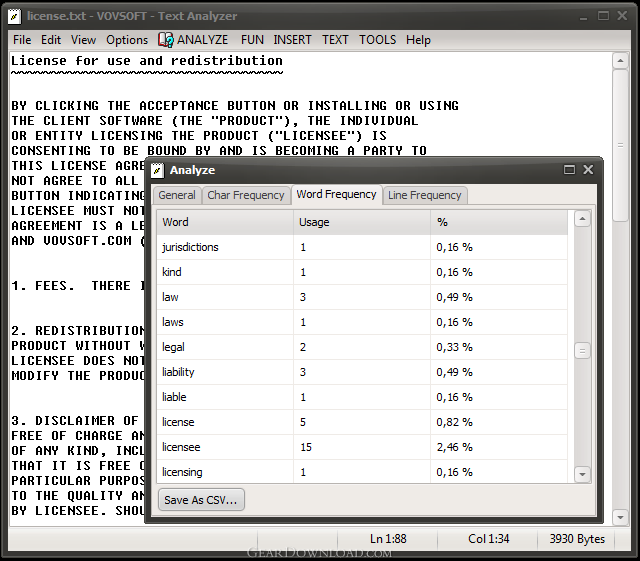This screenshot has height=561, width=640.
Task: Click the Analyze dialog's title bar icon
Action: [158, 170]
